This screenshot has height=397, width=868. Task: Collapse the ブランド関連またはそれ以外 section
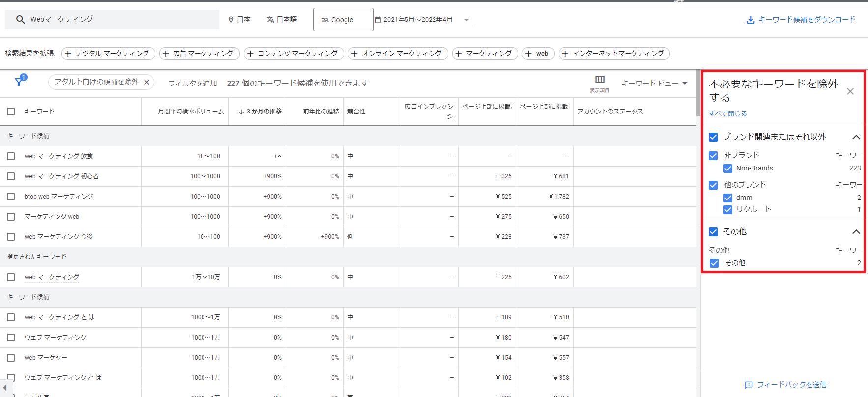click(x=856, y=137)
